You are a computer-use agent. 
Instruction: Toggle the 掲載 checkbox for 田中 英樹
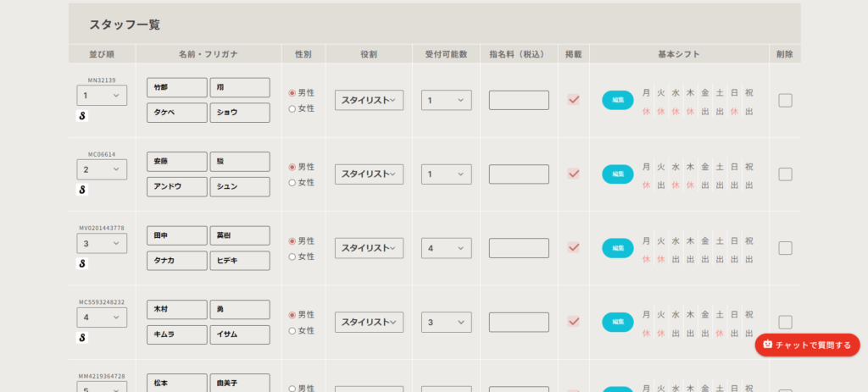point(574,247)
